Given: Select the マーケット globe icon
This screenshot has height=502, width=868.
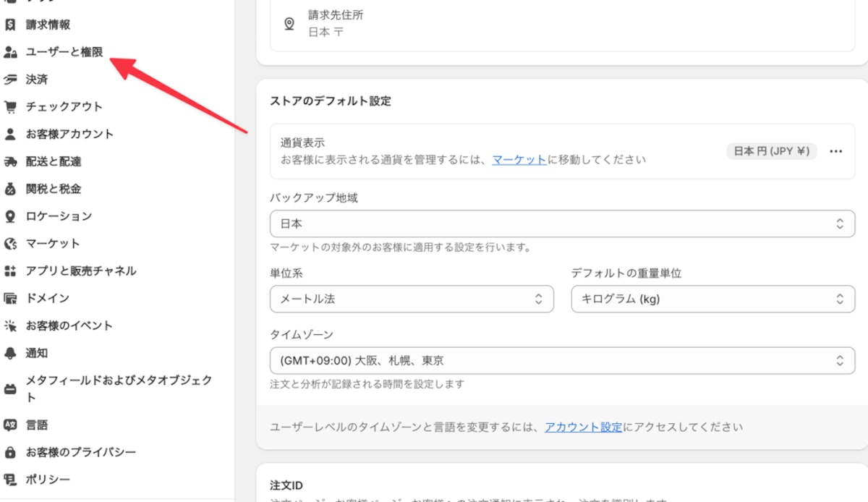Looking at the screenshot, I should point(10,244).
